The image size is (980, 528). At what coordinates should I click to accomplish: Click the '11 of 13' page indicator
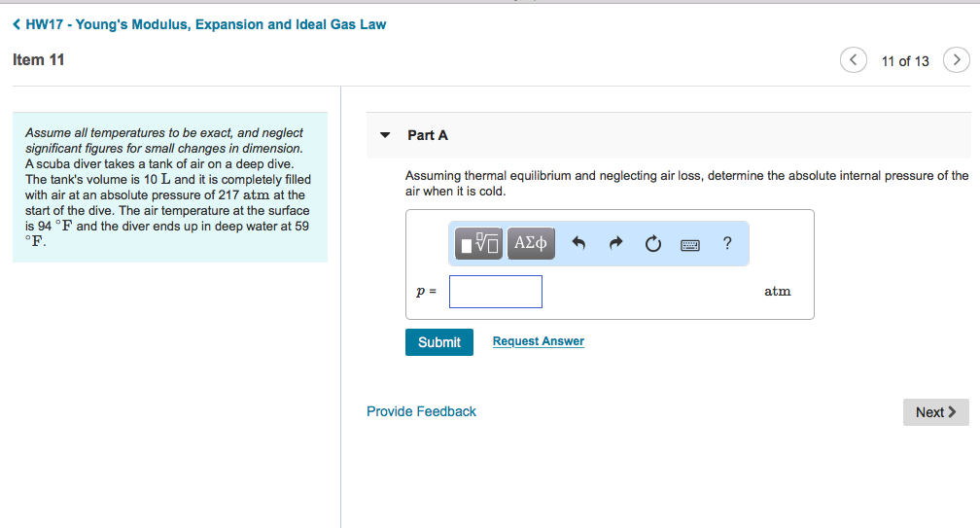click(x=904, y=61)
